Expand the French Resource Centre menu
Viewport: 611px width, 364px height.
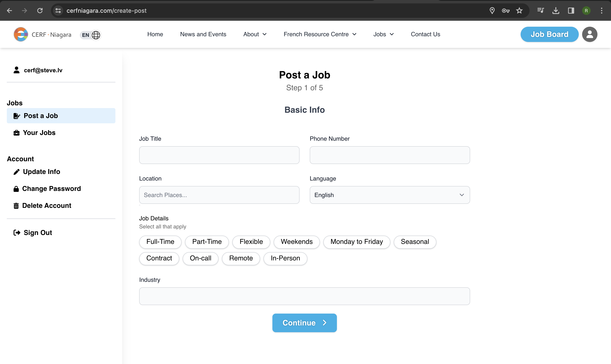pyautogui.click(x=320, y=34)
